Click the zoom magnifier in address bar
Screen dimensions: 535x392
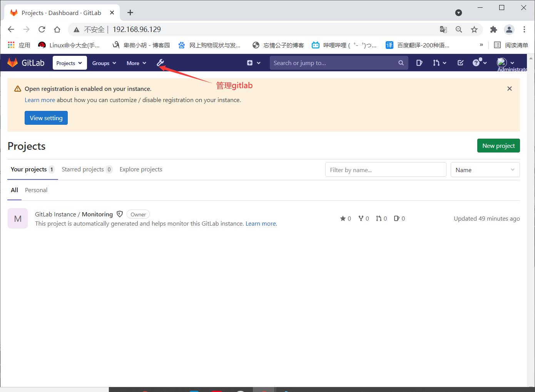click(x=459, y=29)
